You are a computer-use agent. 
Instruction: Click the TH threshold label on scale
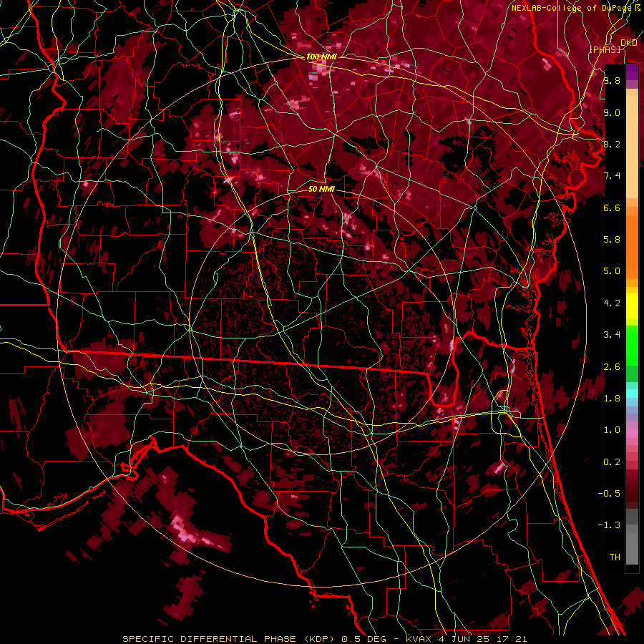pyautogui.click(x=615, y=557)
